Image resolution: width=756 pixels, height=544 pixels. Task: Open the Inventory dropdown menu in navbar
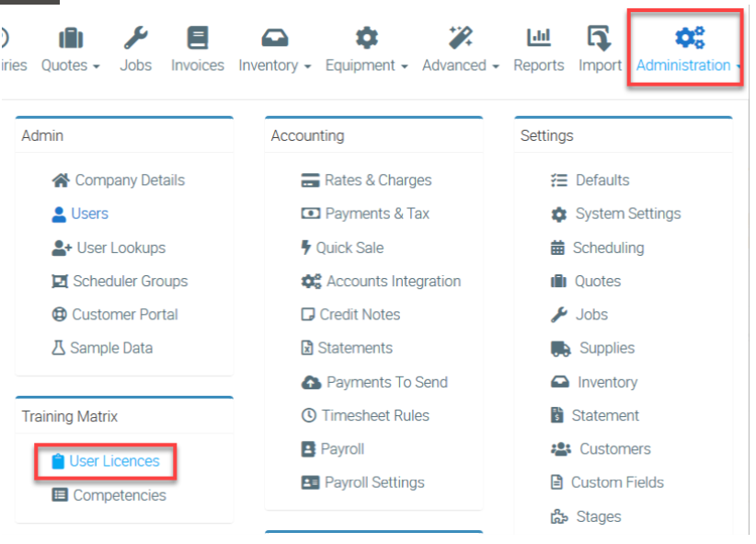274,65
